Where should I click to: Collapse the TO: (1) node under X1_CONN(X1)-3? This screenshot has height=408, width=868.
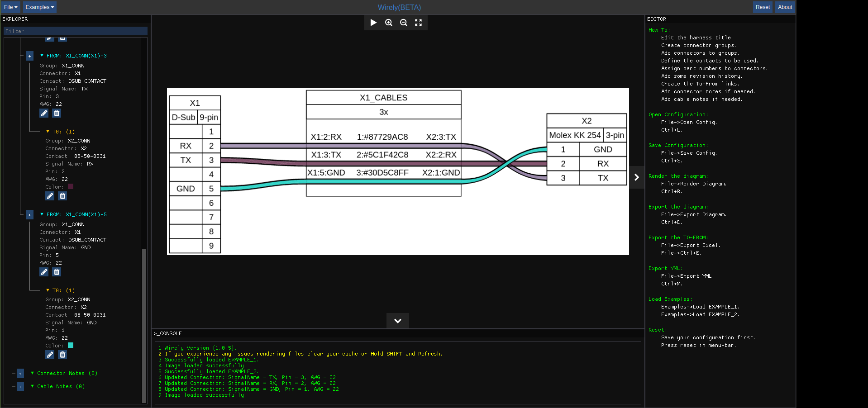pos(48,132)
